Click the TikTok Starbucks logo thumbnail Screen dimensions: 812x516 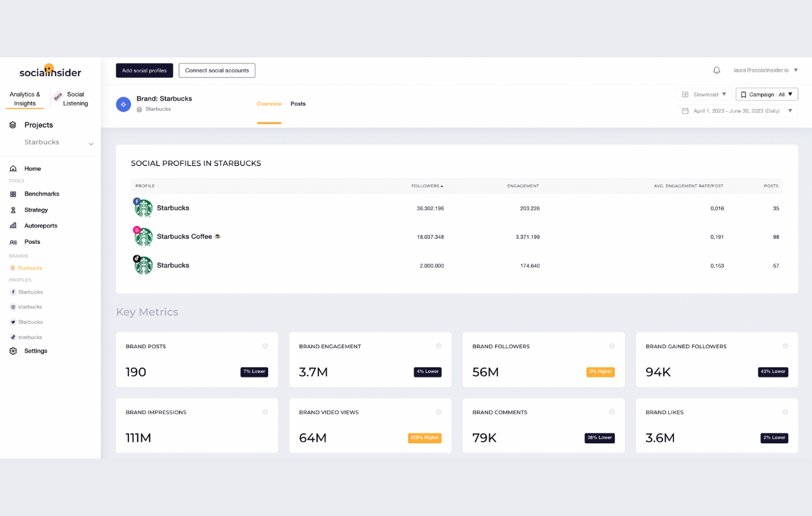click(x=143, y=265)
